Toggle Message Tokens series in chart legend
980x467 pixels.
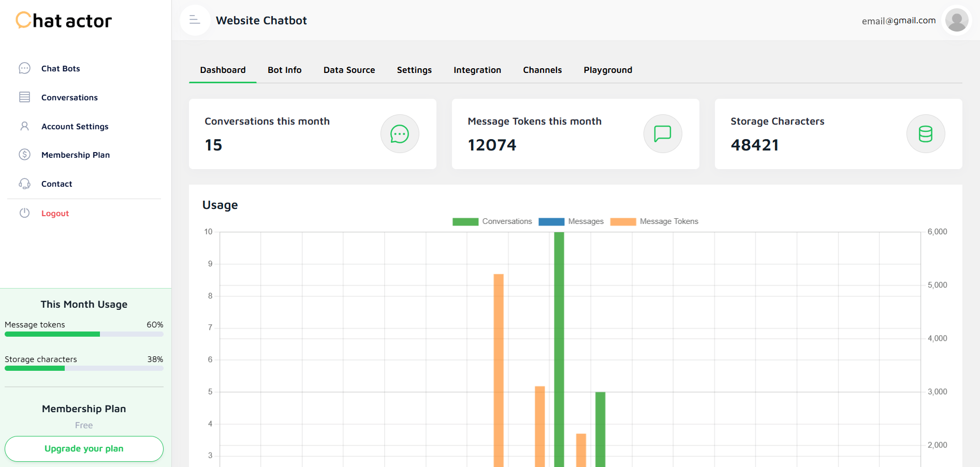coord(654,221)
